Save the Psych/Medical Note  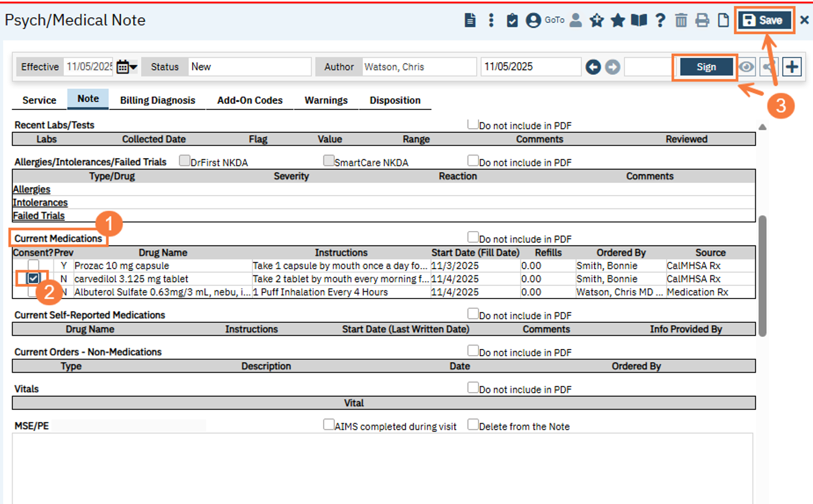click(x=765, y=21)
